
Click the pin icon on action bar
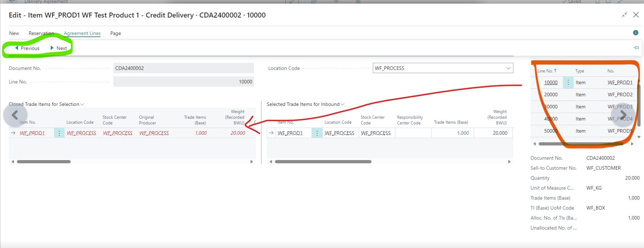636,48
